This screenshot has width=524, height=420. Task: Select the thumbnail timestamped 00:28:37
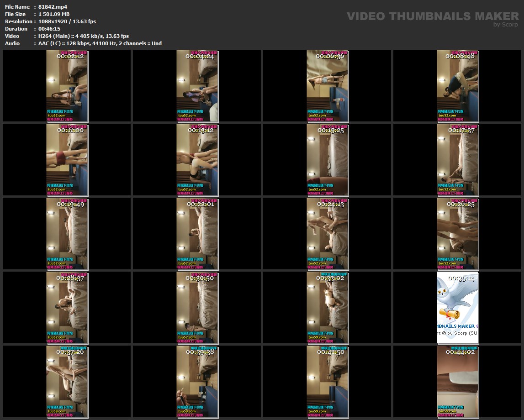pyautogui.click(x=67, y=308)
